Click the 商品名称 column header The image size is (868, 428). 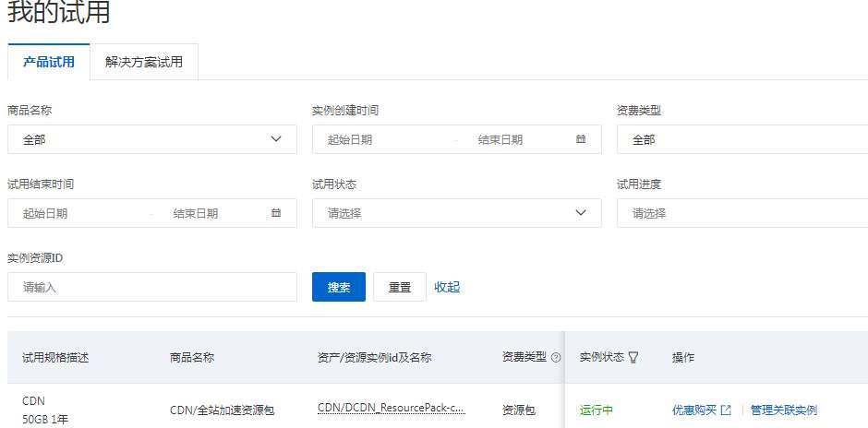click(x=192, y=358)
